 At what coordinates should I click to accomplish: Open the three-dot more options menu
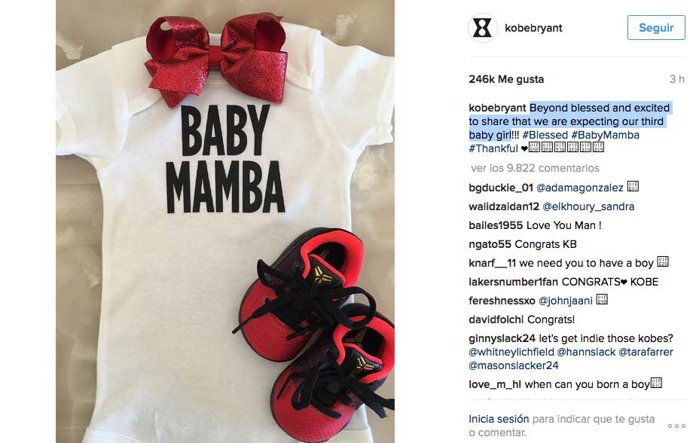point(676,426)
